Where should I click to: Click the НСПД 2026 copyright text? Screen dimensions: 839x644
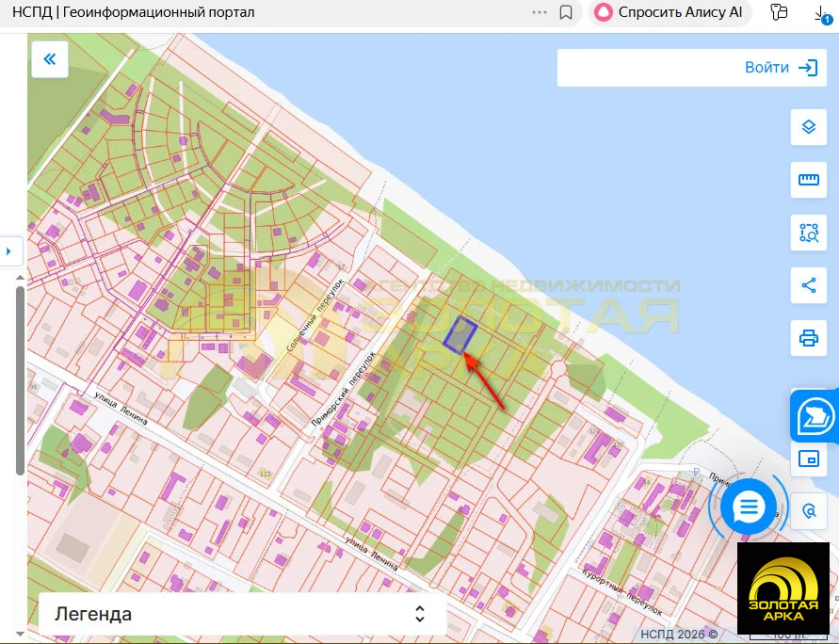pyautogui.click(x=679, y=635)
